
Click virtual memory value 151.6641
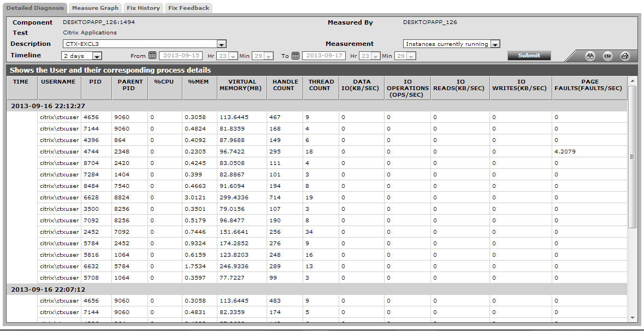pos(234,232)
